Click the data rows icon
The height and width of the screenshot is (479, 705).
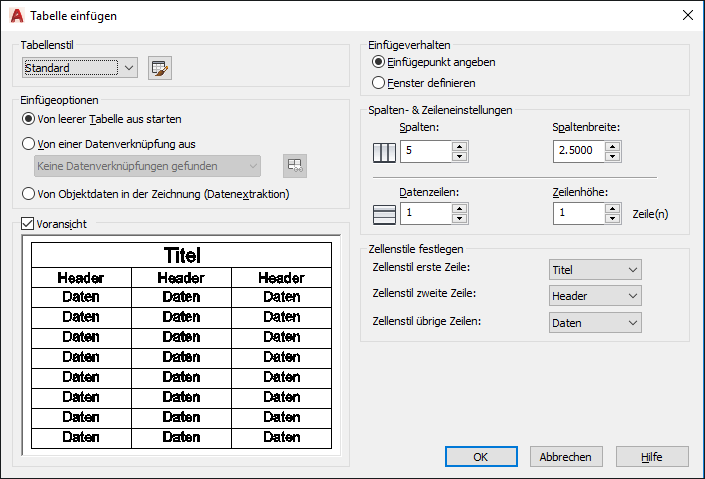click(384, 215)
